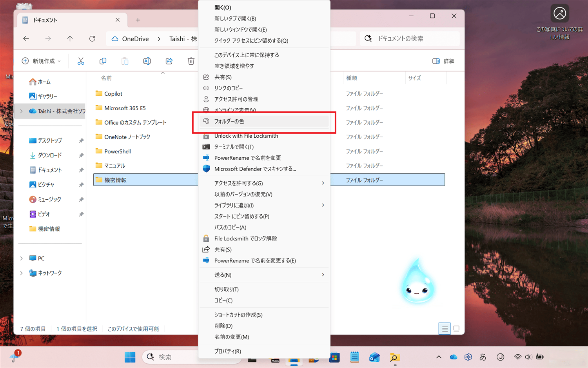Refresh the Documents folder view
588x368 pixels.
[92, 38]
